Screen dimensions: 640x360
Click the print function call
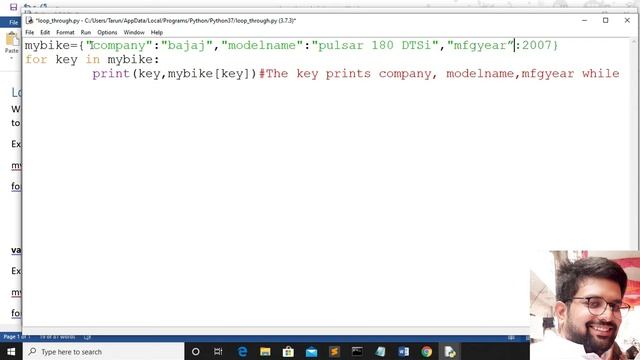pos(111,74)
